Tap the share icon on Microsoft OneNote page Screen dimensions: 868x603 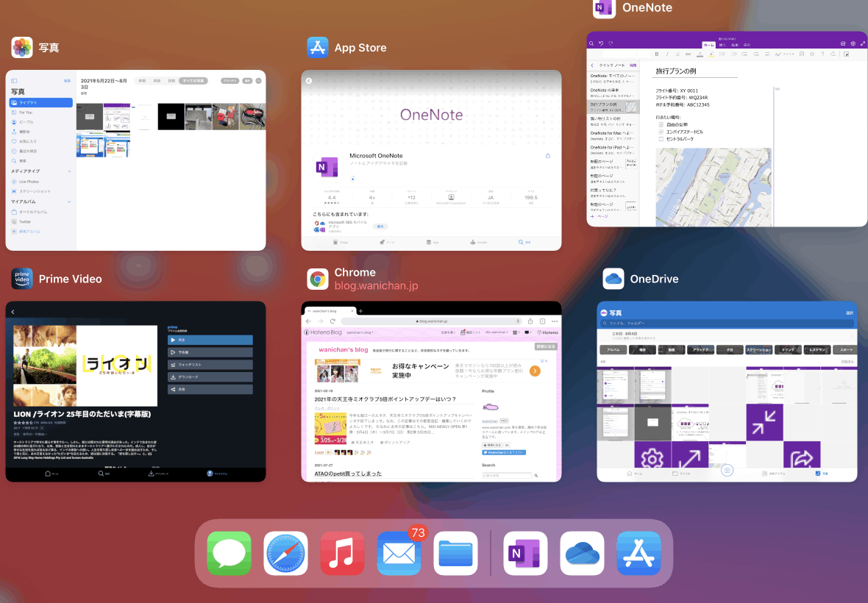point(548,156)
